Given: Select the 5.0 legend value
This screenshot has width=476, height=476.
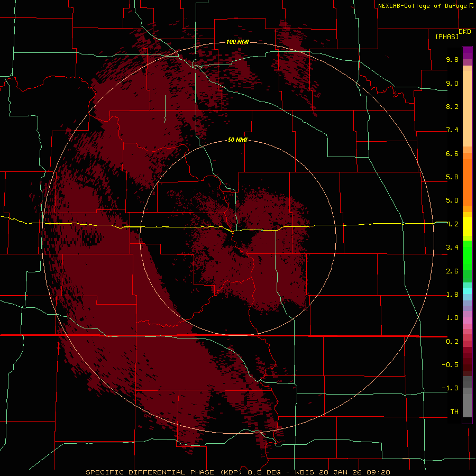Looking at the screenshot, I should 452,200.
